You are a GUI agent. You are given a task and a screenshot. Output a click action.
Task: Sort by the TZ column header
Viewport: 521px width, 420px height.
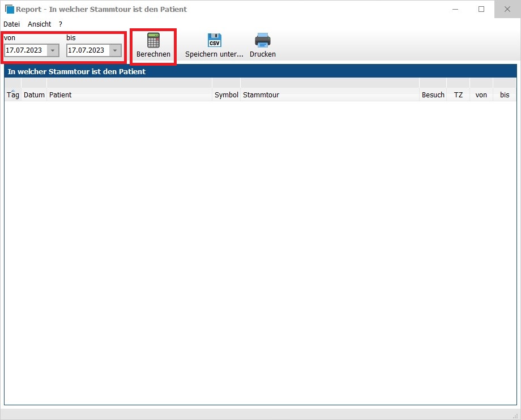coord(458,95)
